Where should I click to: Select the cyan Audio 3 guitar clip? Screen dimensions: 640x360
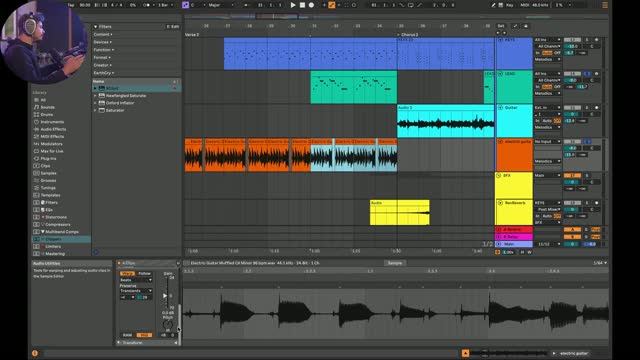click(x=446, y=121)
